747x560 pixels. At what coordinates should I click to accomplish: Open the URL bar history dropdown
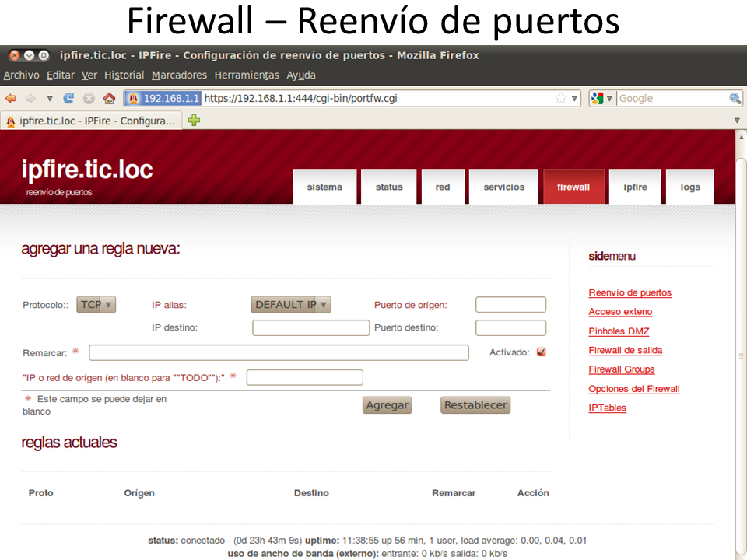pyautogui.click(x=575, y=99)
